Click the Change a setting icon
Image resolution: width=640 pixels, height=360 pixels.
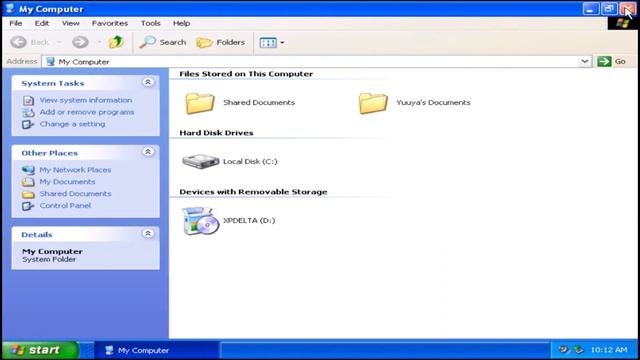(x=28, y=124)
